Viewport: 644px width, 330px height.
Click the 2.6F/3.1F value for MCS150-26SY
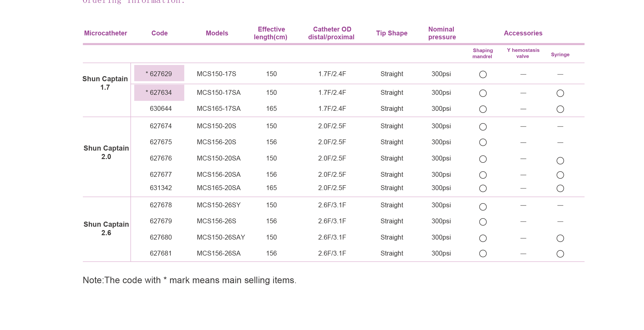point(332,205)
